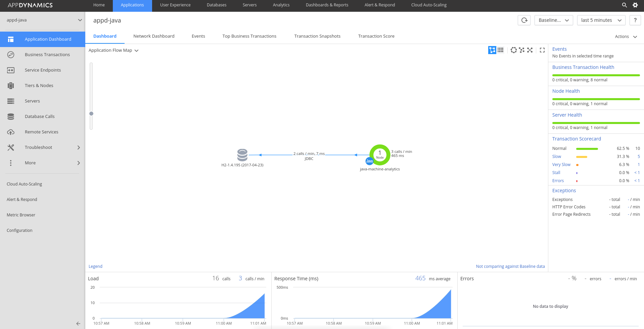644x329 pixels.
Task: Click the Business Transaction Health green bar
Action: 596,75
